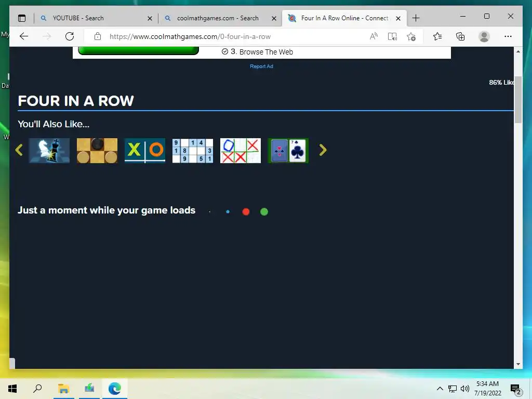The image size is (532, 399).
Task: Close the Four In A Row tab
Action: pos(398,18)
